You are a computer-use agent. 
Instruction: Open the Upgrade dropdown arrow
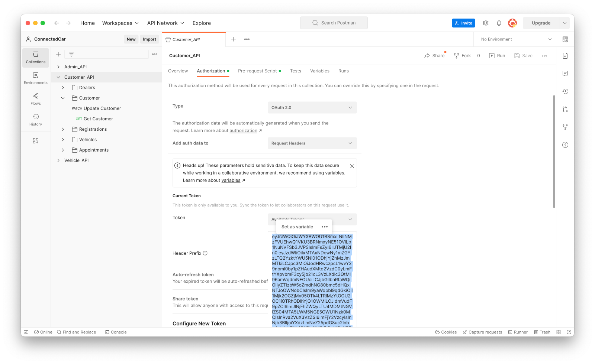pos(565,23)
